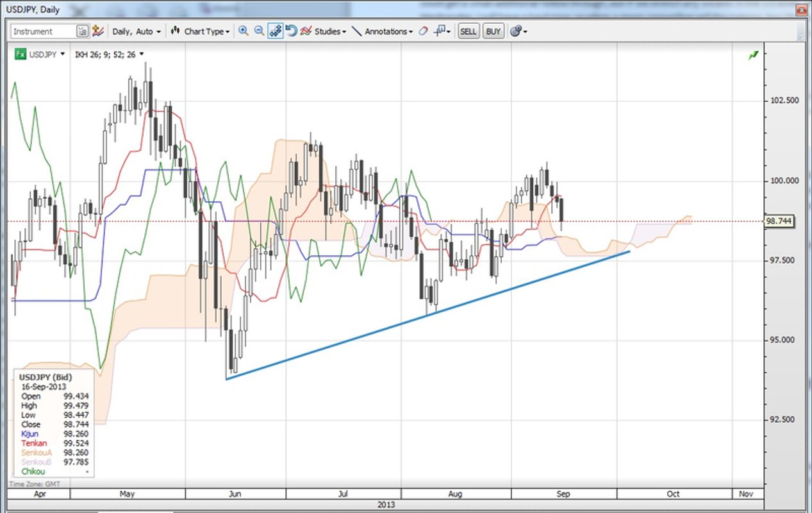Click the undo/reset arrow icon

(x=291, y=31)
